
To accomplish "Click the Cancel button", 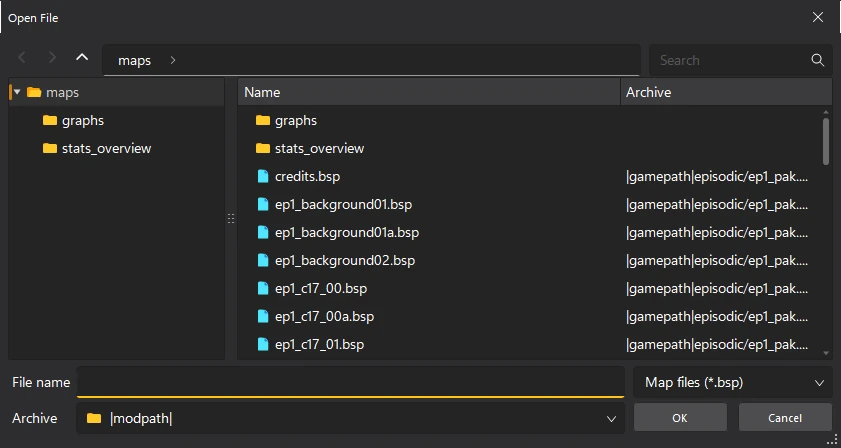I will [x=785, y=418].
